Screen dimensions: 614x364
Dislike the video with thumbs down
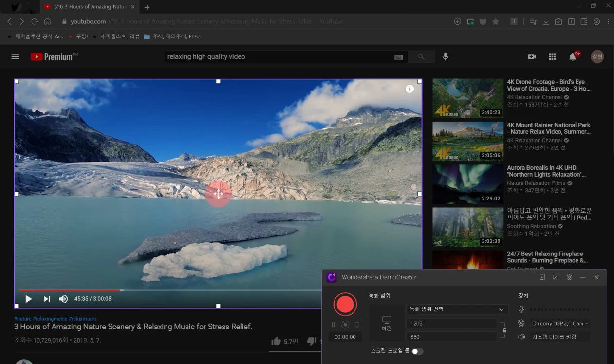[312, 341]
